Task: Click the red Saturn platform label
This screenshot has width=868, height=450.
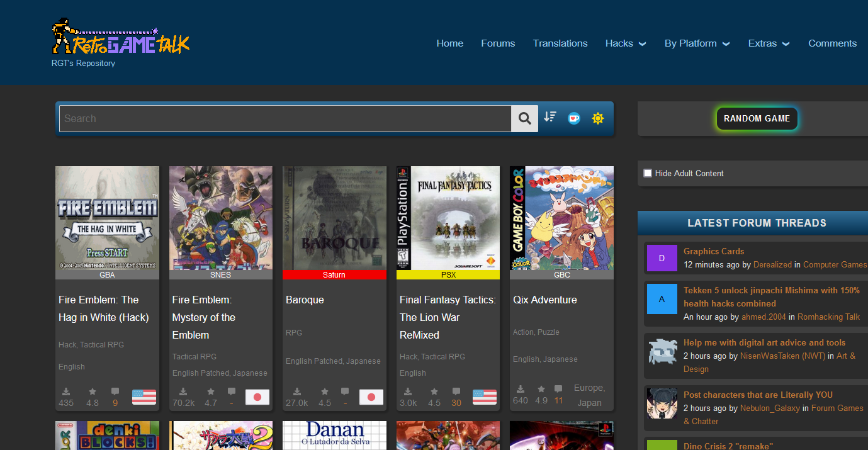Action: click(x=334, y=275)
